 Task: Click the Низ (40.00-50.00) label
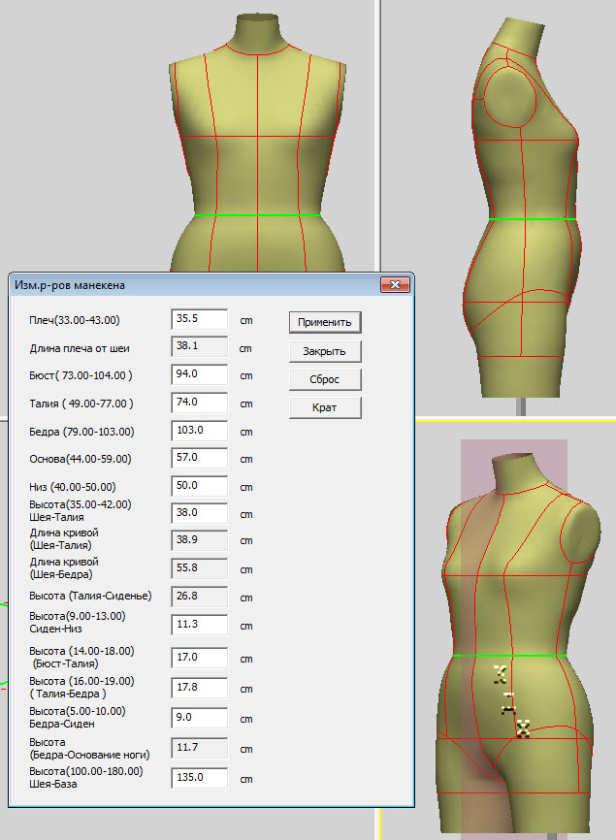[x=73, y=487]
